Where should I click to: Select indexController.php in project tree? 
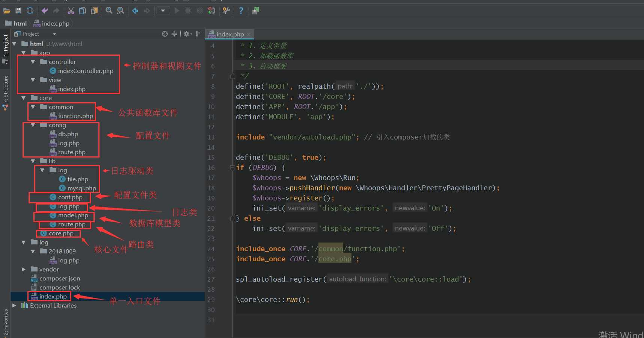[81, 71]
